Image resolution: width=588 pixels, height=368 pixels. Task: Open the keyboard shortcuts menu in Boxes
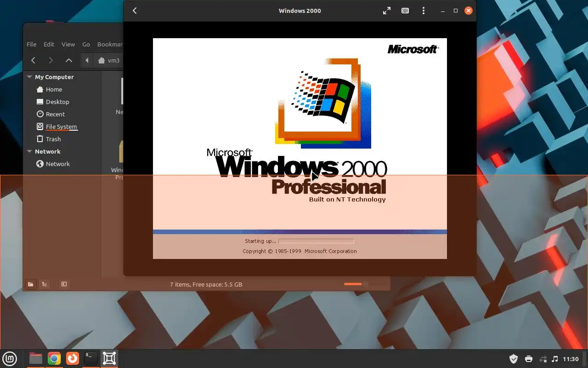tap(405, 11)
